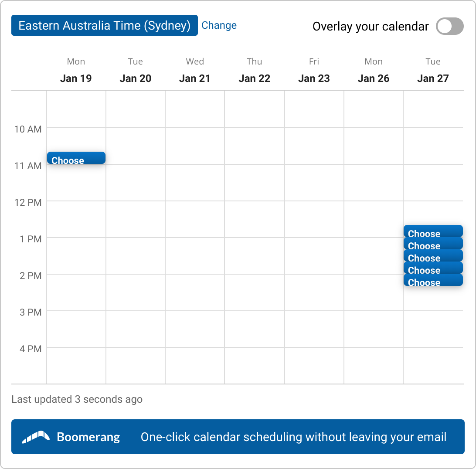Choose the Mon Jan 19 time slot

pos(76,158)
